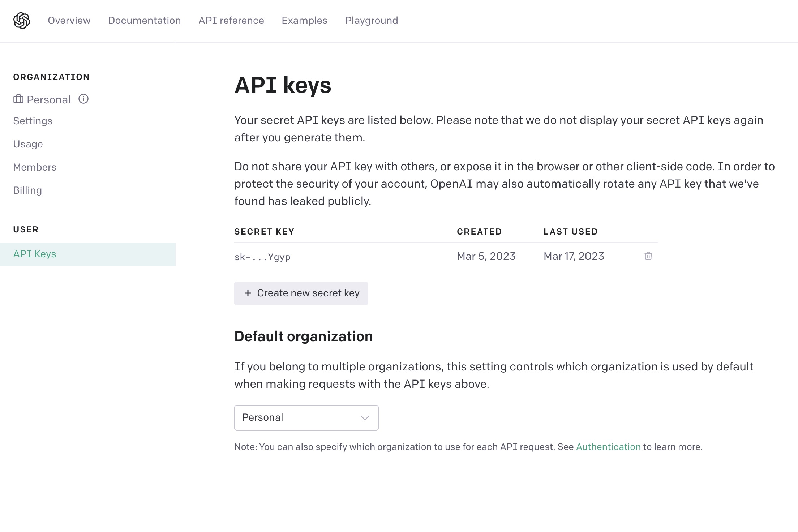Click the API Keys sidebar item
The width and height of the screenshot is (798, 532).
34,254
